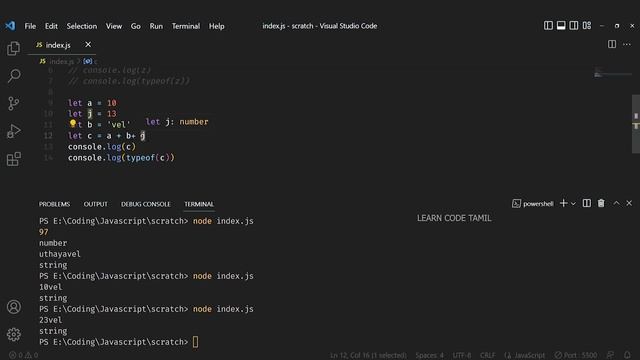Select the index.js editor tab

[x=62, y=45]
